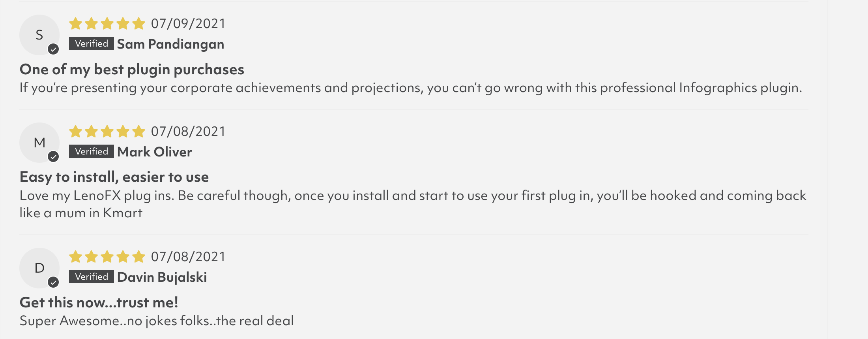
Task: Click Verified label beside Mark Oliver
Action: point(92,151)
